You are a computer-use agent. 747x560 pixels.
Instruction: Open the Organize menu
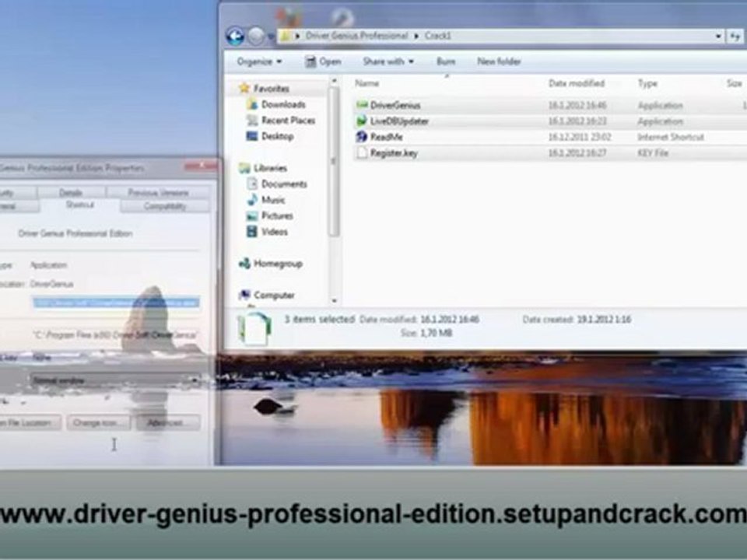pos(259,61)
